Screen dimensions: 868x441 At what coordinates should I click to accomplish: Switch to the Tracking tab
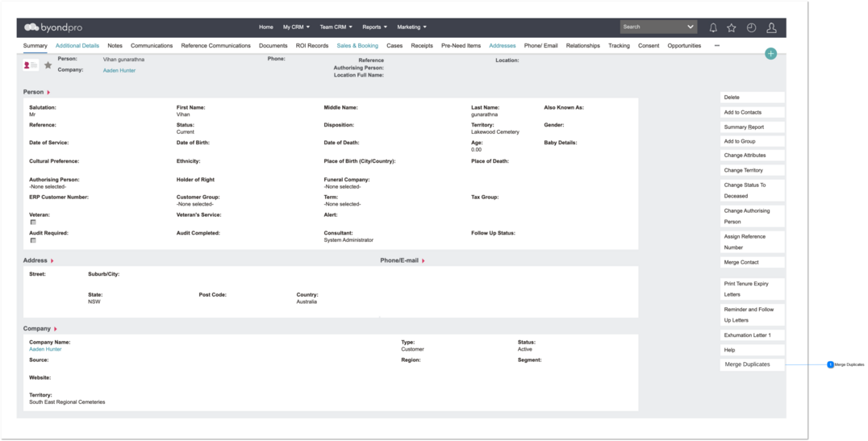pyautogui.click(x=619, y=46)
